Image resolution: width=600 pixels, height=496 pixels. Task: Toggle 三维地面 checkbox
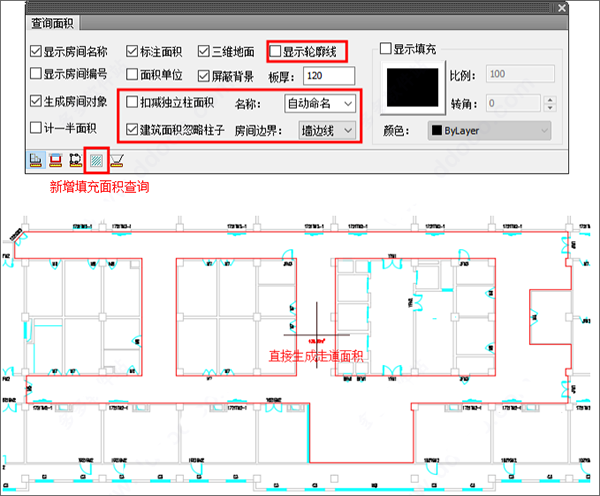[204, 51]
